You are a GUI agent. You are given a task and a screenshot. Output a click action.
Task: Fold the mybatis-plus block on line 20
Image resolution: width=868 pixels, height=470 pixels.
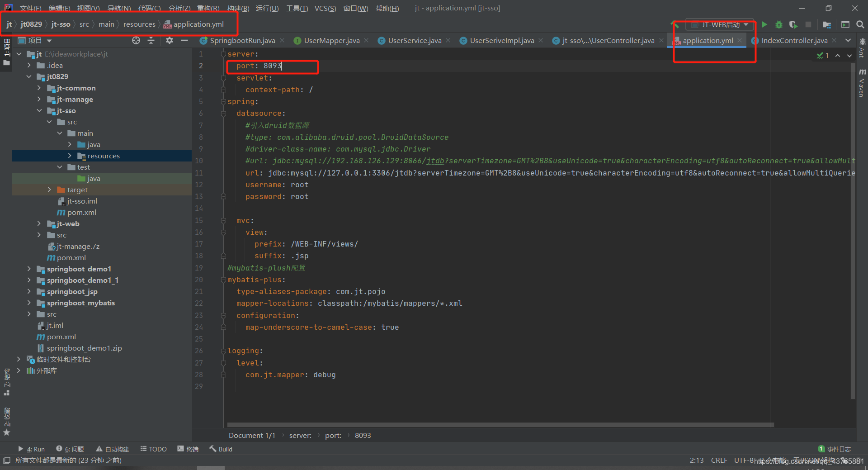coord(223,280)
